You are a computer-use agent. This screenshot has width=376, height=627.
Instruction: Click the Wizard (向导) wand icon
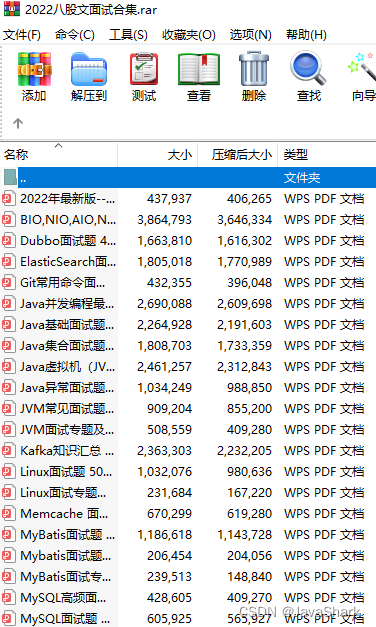362,67
